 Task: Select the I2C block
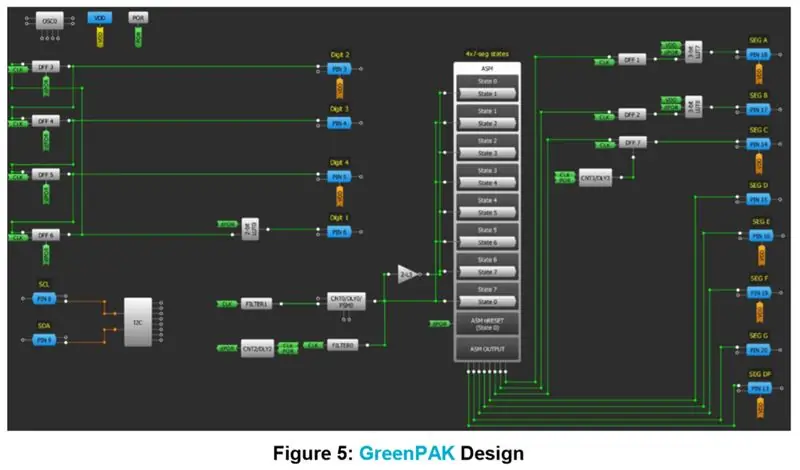(138, 323)
